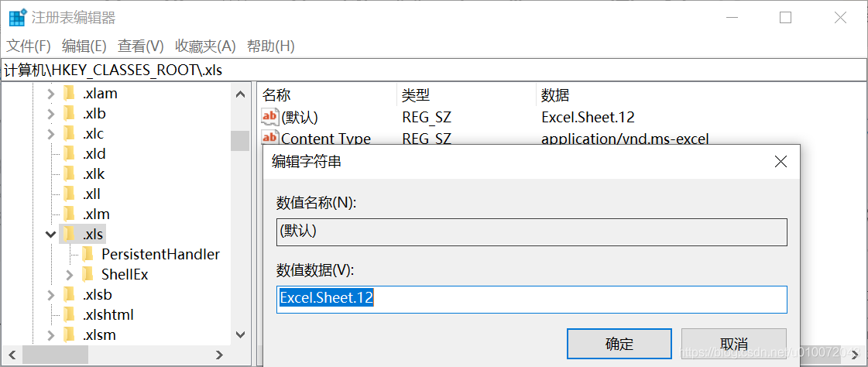The width and height of the screenshot is (868, 367).
Task: Open the 文件(F) menu
Action: [29, 46]
